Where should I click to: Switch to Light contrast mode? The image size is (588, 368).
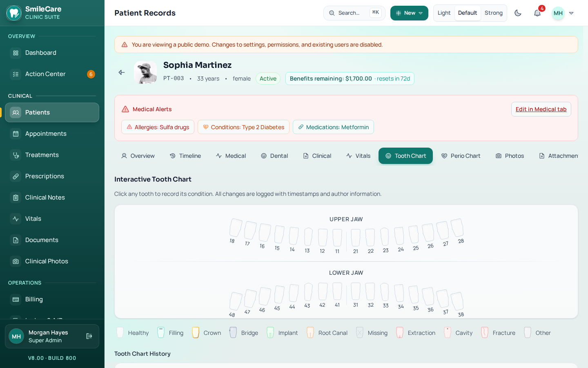click(x=444, y=13)
